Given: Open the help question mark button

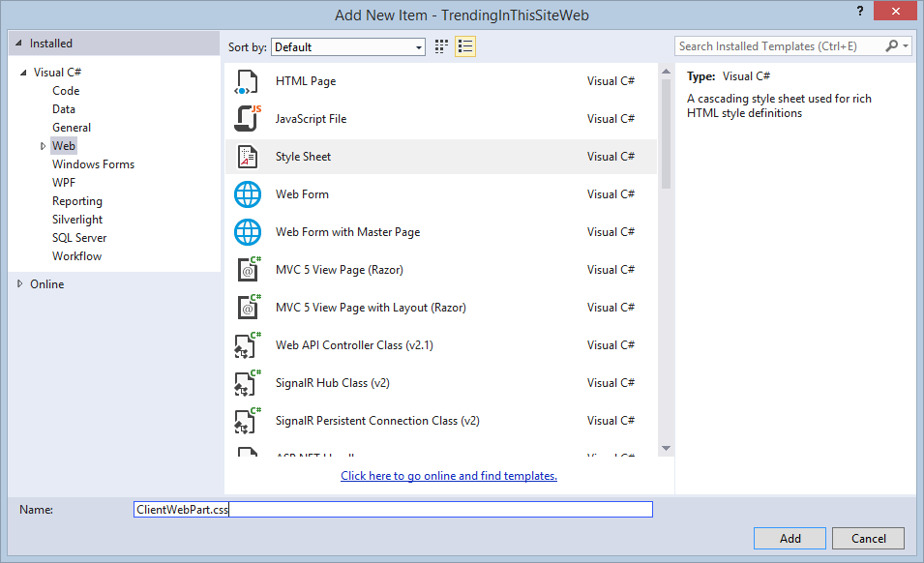Looking at the screenshot, I should click(x=860, y=12).
